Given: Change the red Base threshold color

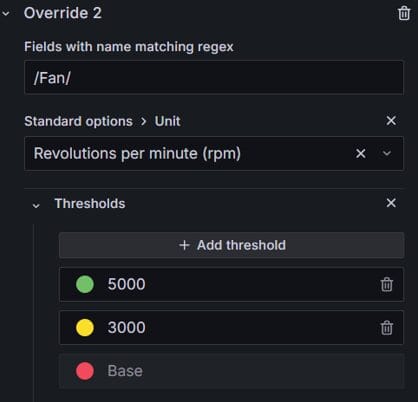Looking at the screenshot, I should [85, 371].
